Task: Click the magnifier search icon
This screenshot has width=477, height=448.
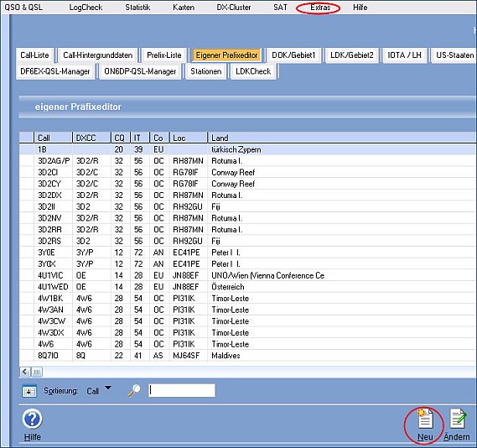Action: tap(134, 390)
